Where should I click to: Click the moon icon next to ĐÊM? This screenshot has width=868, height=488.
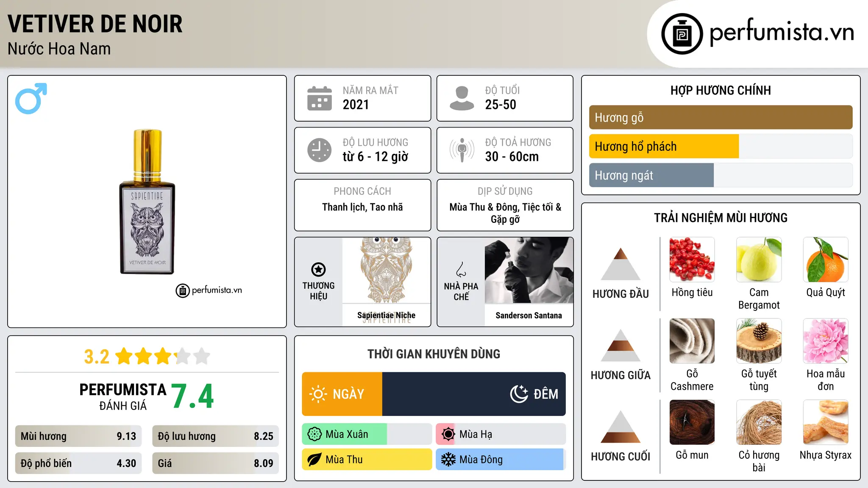pos(519,394)
